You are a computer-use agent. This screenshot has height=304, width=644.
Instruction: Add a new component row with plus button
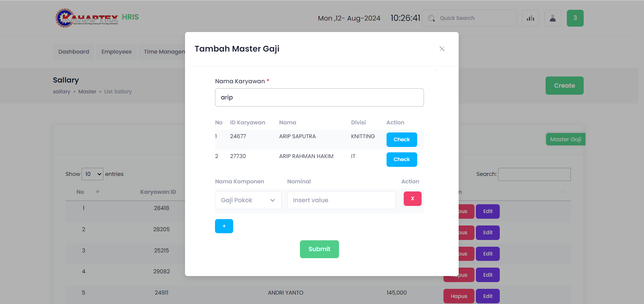(x=224, y=226)
